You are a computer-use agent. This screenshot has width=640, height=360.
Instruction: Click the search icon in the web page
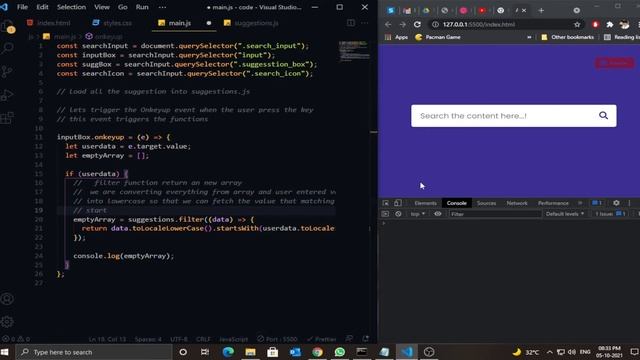603,116
